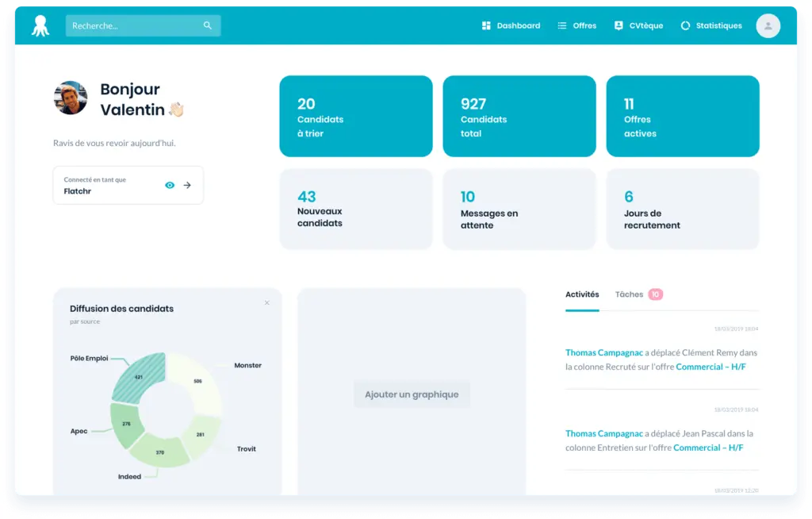Open the user account avatar icon
The width and height of the screenshot is (812, 519).
pyautogui.click(x=768, y=26)
